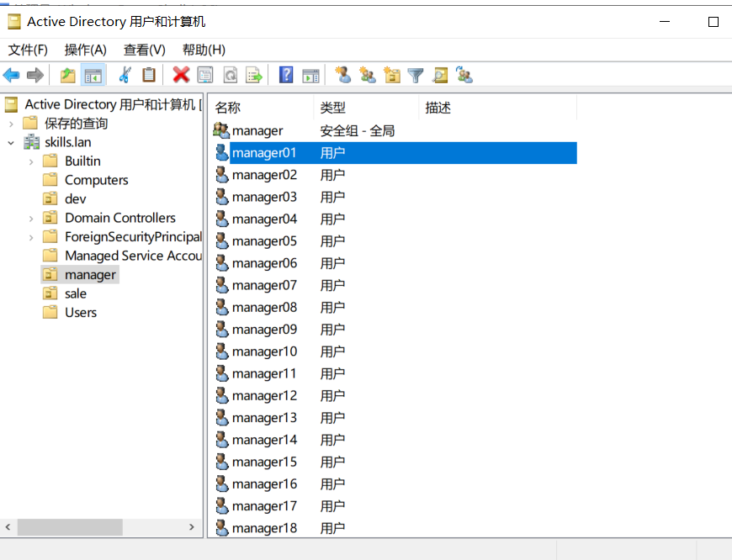
Task: Collapse the skills.lan domain node
Action: 11,143
